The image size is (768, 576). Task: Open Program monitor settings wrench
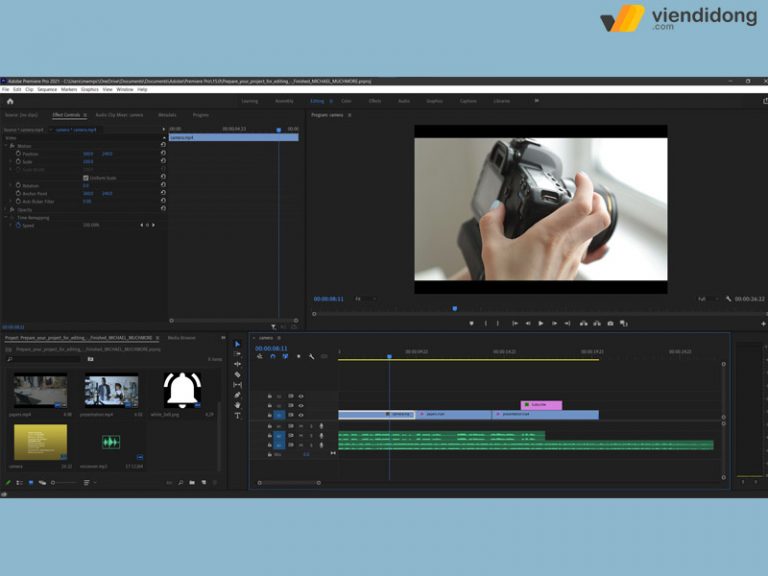[x=728, y=299]
